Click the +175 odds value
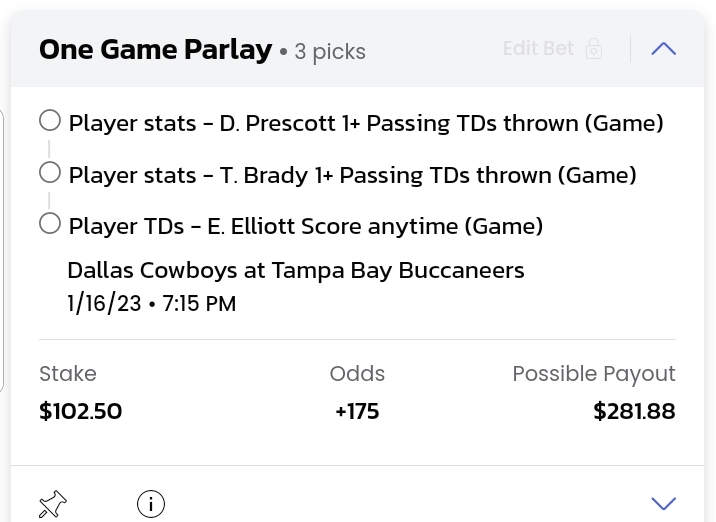This screenshot has width=716, height=522. click(357, 411)
